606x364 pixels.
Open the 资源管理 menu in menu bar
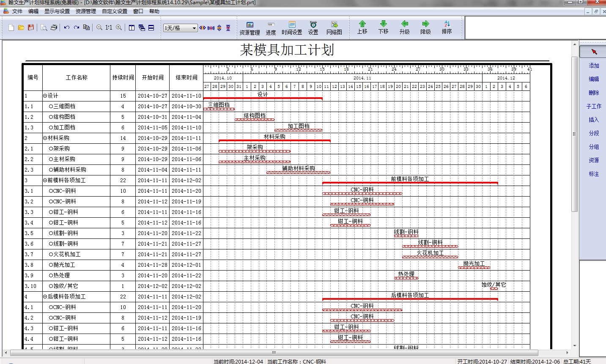85,11
